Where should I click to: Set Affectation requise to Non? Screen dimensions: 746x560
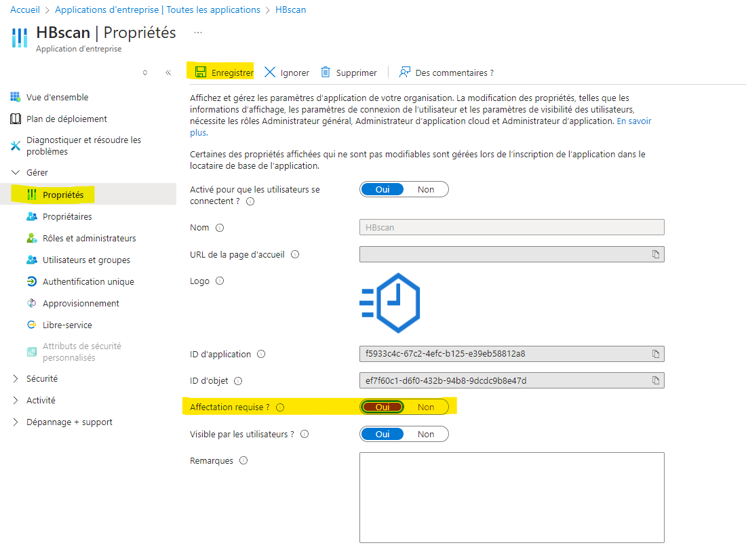click(426, 407)
